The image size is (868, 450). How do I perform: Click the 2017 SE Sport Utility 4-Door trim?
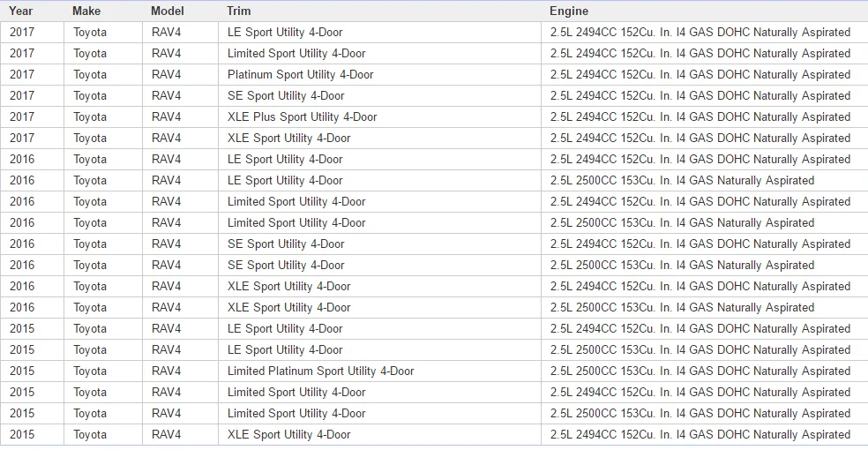286,96
